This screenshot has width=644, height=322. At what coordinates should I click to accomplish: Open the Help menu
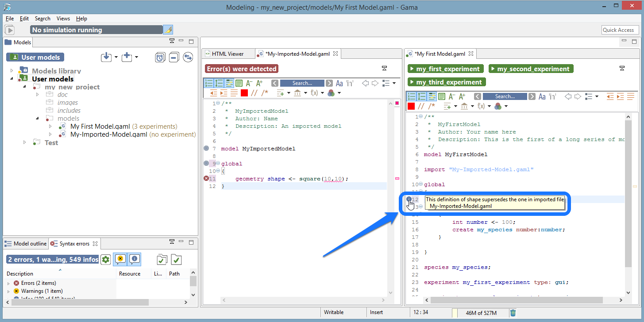click(x=81, y=19)
